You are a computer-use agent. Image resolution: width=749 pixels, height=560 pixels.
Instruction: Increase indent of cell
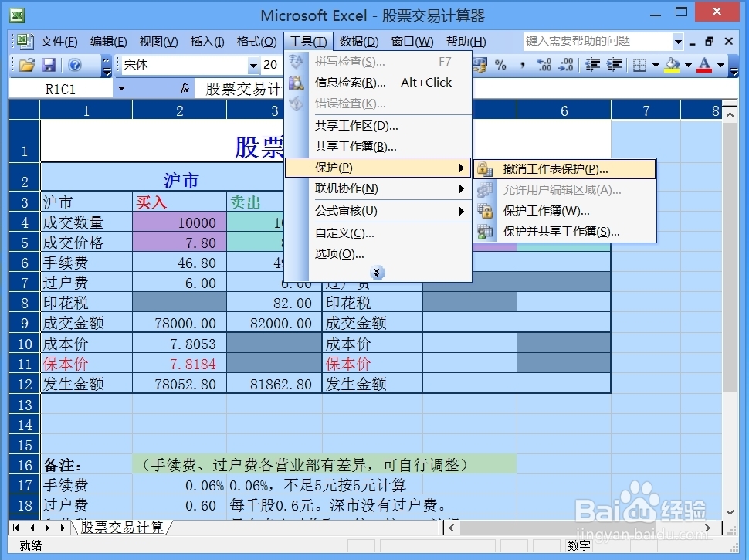(615, 65)
